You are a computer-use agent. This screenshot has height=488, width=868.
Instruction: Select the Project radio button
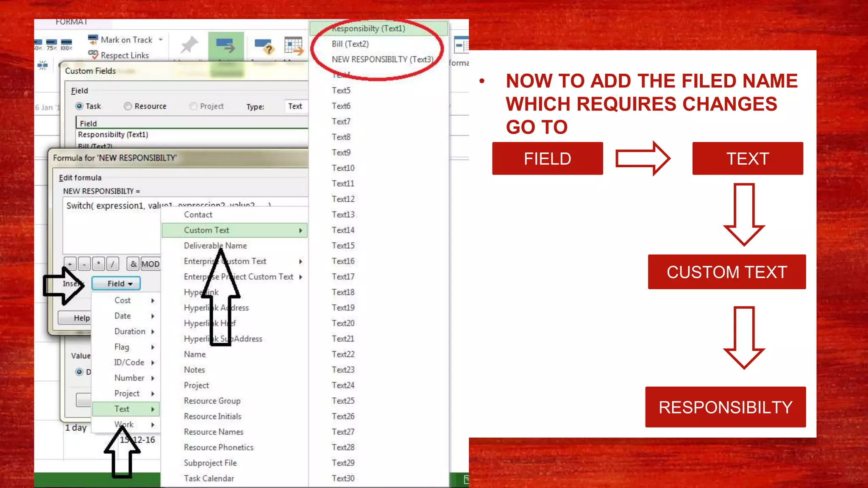coord(193,106)
